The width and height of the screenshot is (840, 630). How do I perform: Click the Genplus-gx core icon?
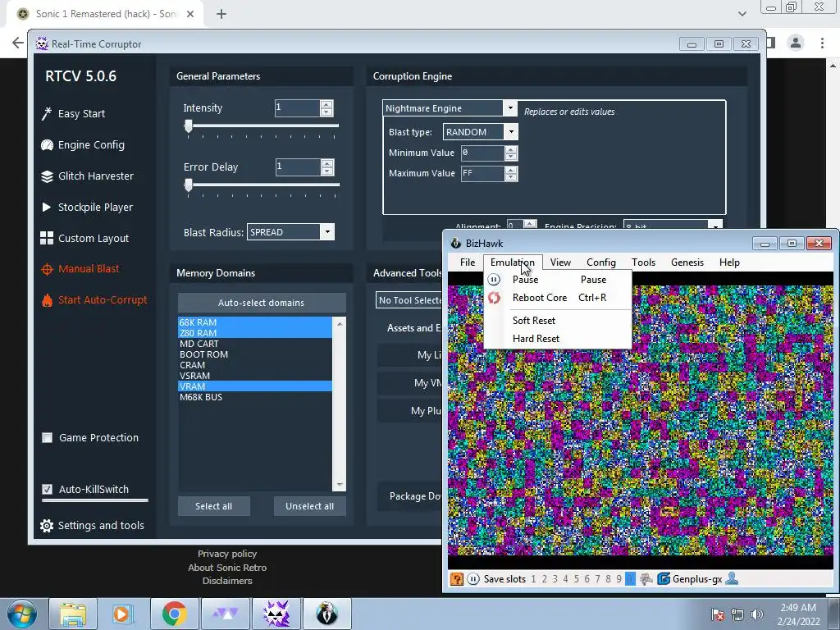click(x=664, y=579)
